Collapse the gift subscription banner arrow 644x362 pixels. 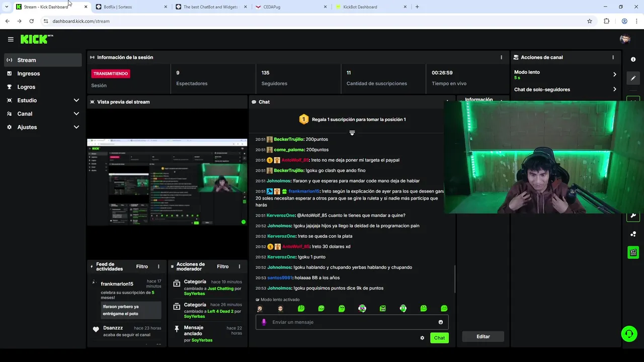pos(352,133)
